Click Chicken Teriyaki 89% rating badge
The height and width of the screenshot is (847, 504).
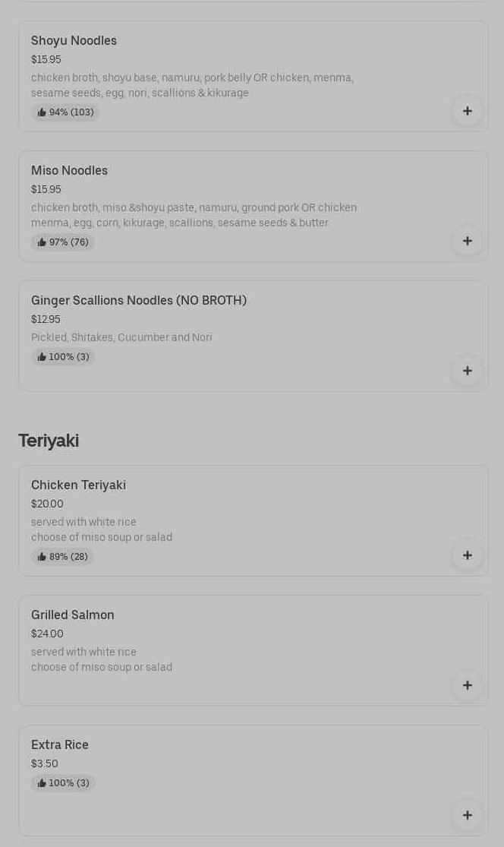pos(62,556)
